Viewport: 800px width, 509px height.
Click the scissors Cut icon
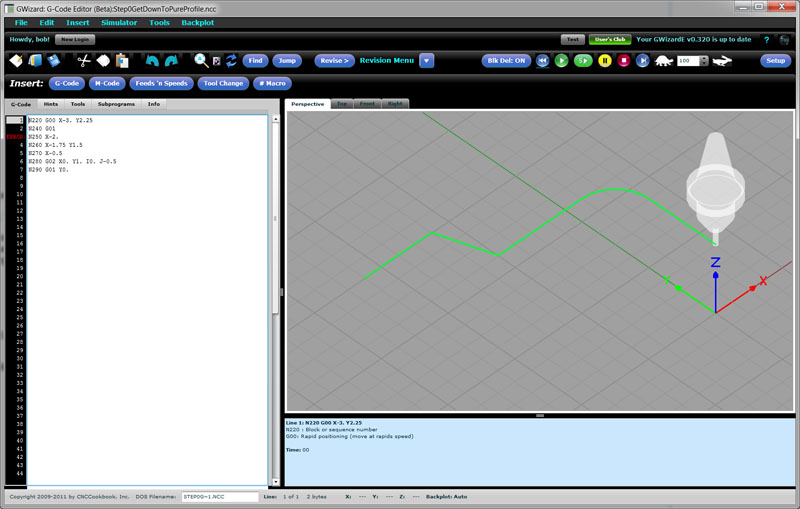click(x=84, y=61)
